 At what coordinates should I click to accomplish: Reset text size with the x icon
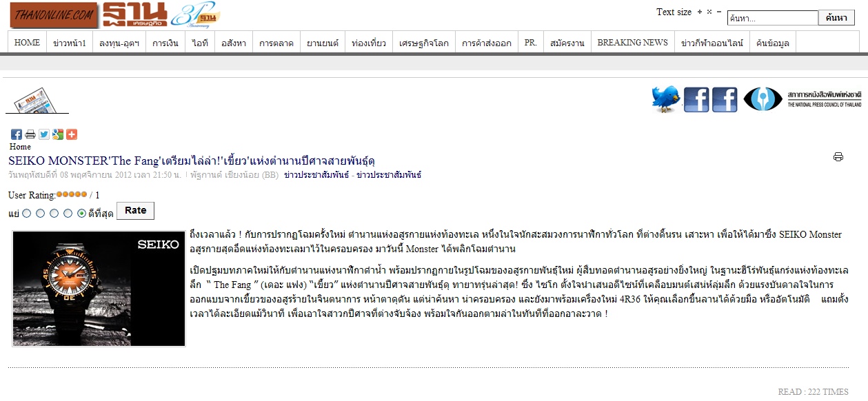pyautogui.click(x=709, y=12)
